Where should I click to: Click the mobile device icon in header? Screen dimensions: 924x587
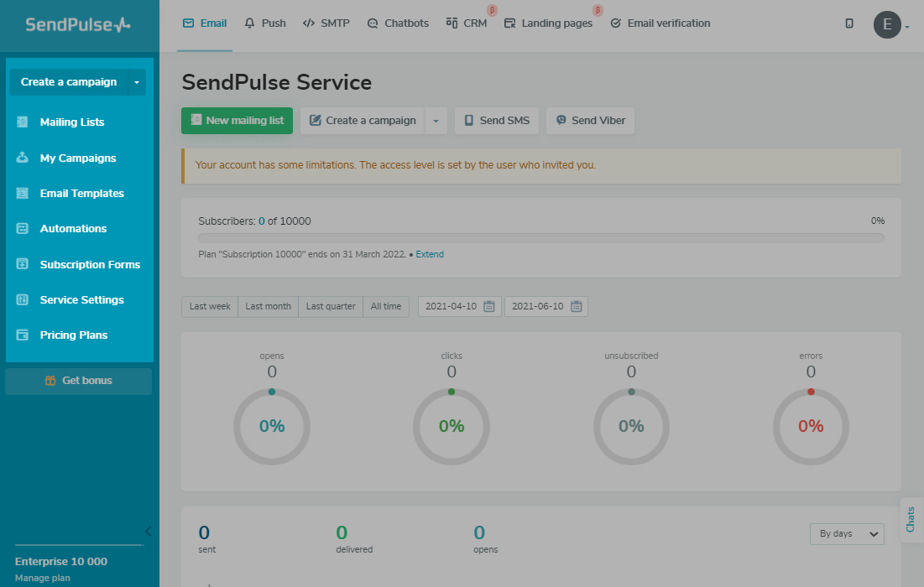tap(849, 23)
